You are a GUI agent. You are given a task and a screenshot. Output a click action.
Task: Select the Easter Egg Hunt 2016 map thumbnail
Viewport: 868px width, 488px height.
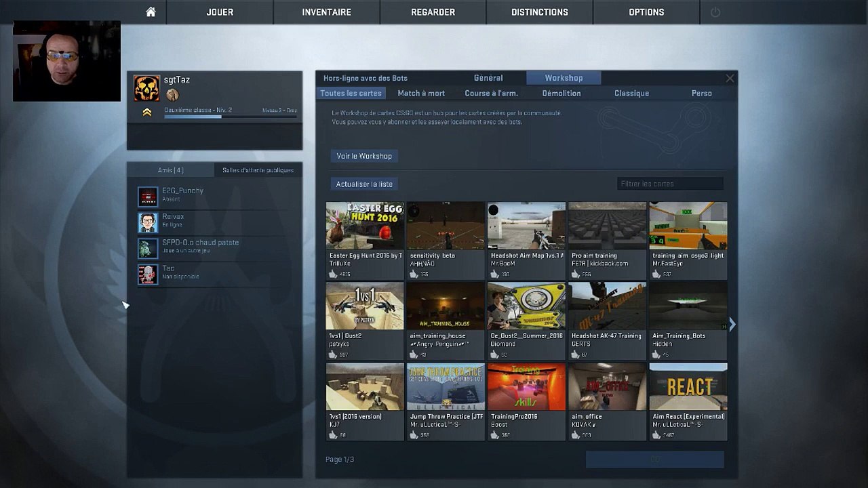pyautogui.click(x=365, y=226)
